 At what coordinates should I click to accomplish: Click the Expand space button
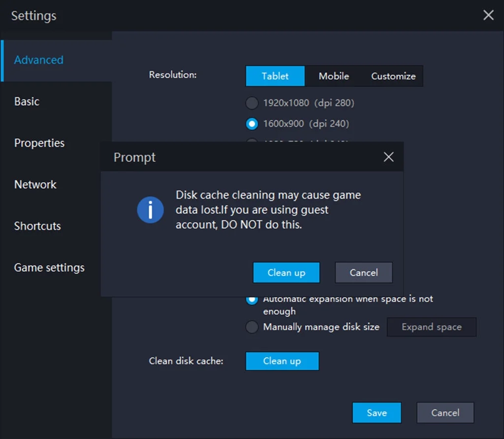(x=431, y=327)
